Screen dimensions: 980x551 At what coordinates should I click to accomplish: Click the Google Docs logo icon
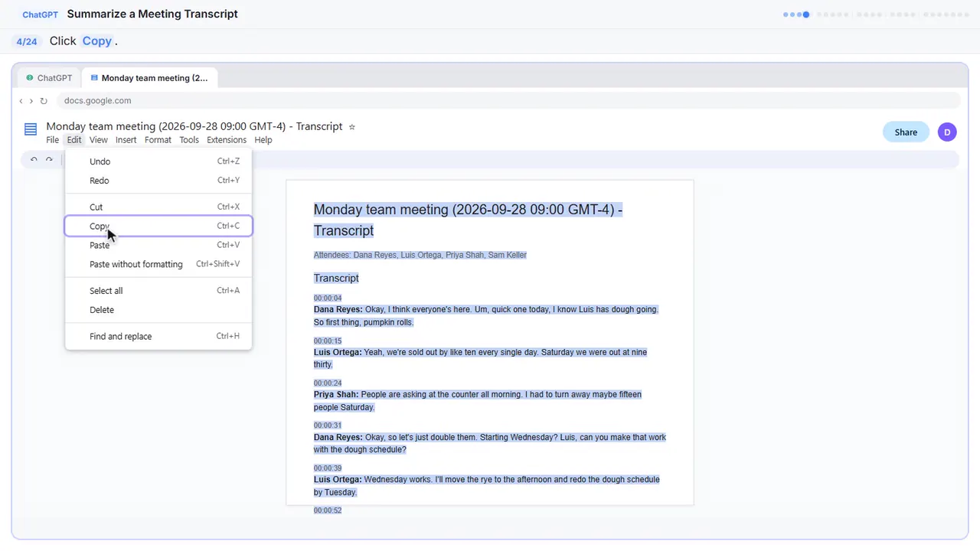click(x=31, y=129)
